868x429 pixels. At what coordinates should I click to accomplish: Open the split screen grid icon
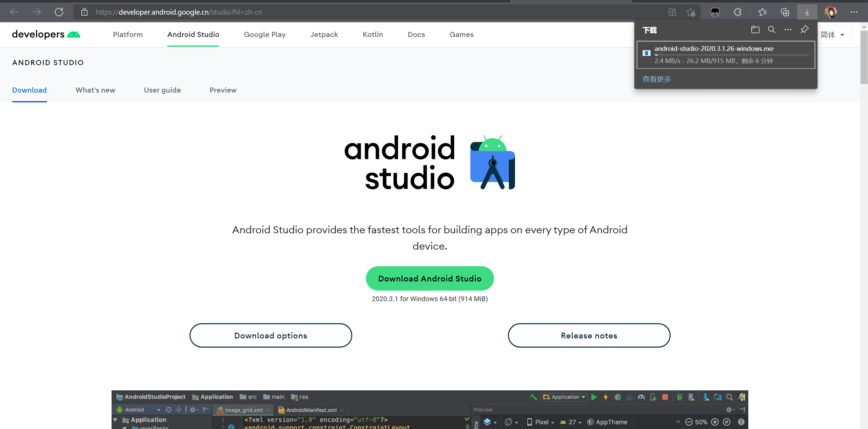point(672,12)
